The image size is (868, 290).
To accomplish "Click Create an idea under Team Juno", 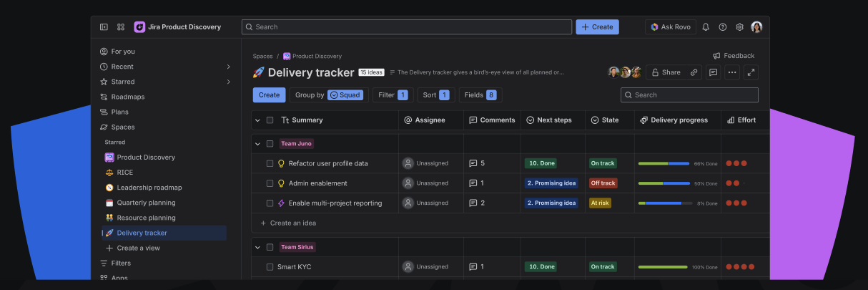I will click(288, 223).
